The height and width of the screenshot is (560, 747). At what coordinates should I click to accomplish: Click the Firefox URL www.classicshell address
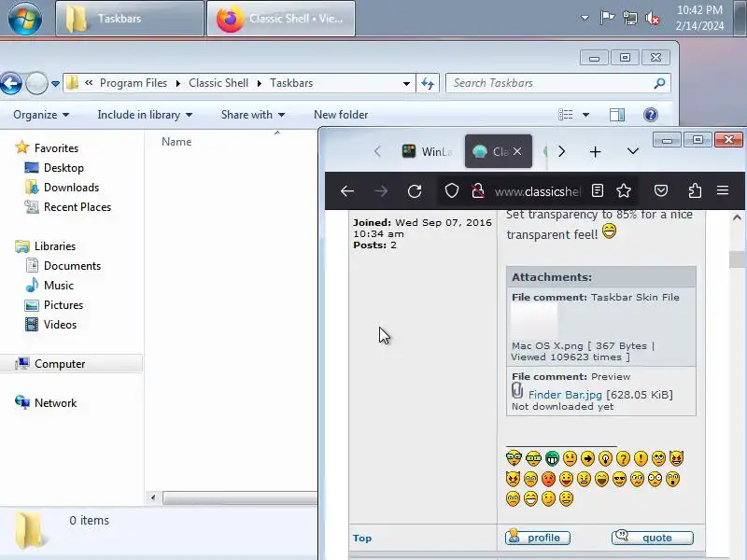pos(537,191)
